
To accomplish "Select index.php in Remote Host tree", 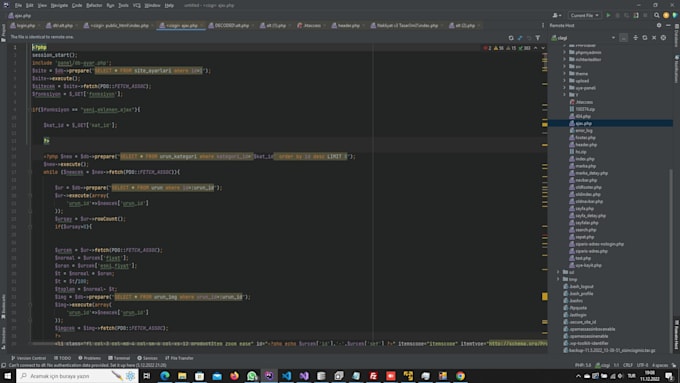I will [x=585, y=159].
